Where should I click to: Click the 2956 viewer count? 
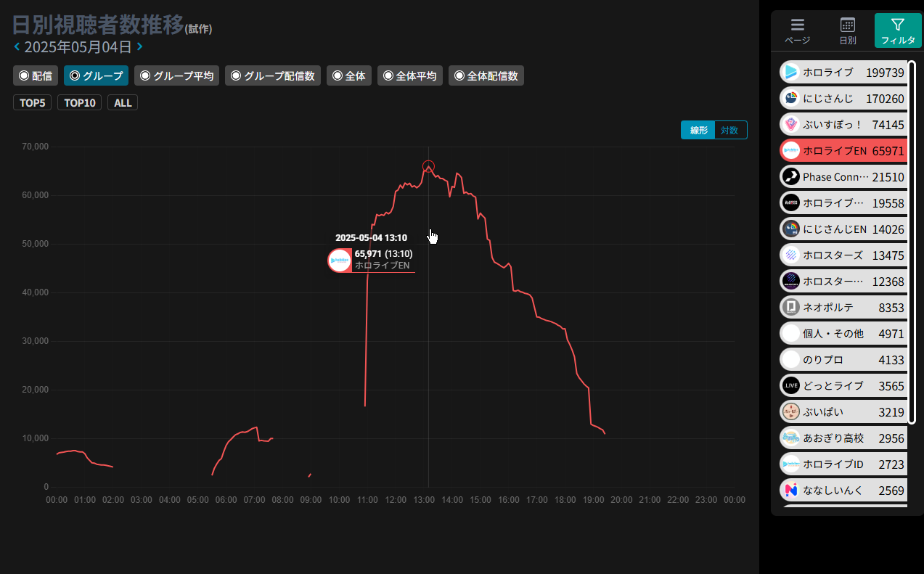coord(891,438)
